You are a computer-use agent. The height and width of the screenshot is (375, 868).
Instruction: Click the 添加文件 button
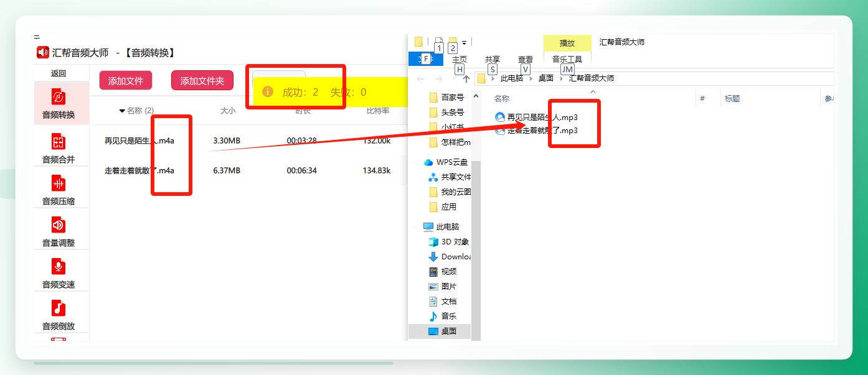click(x=126, y=81)
